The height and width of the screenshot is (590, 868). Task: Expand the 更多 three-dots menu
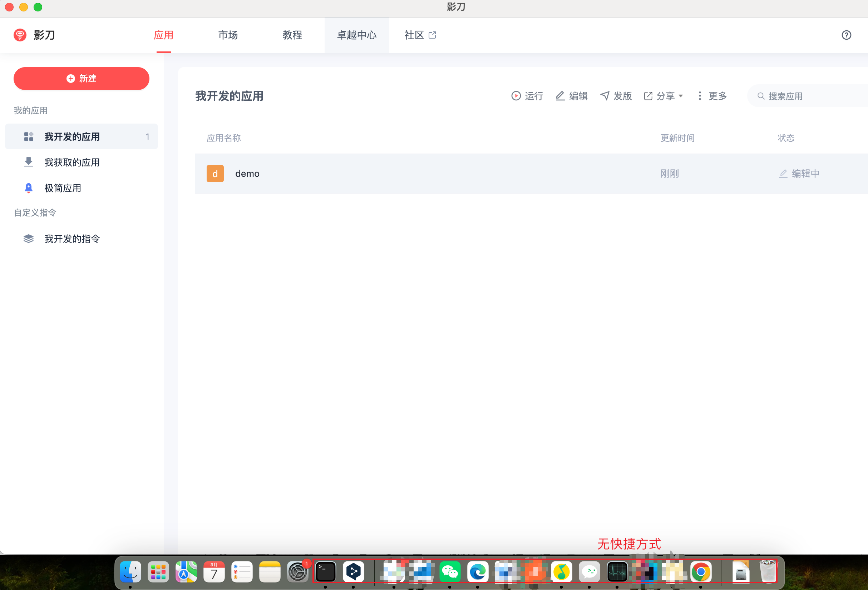tap(712, 96)
